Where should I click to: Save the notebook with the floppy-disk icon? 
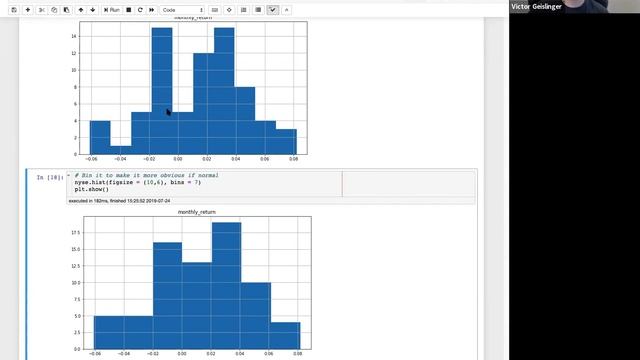14,10
